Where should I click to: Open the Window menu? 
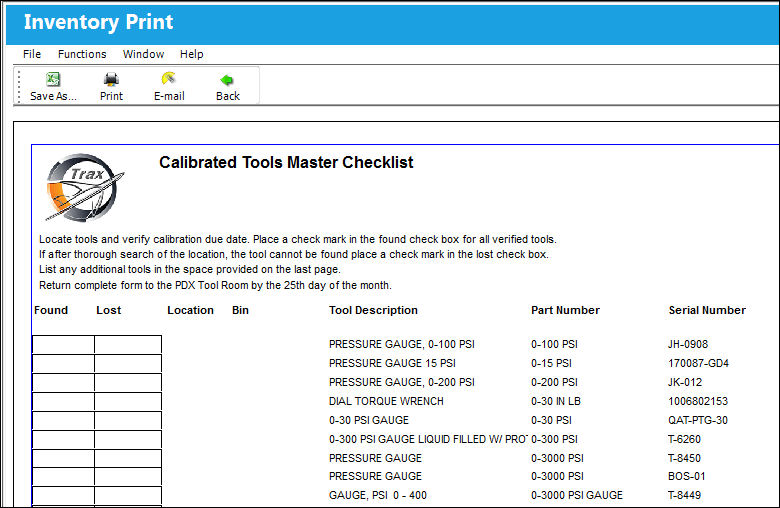(x=143, y=54)
